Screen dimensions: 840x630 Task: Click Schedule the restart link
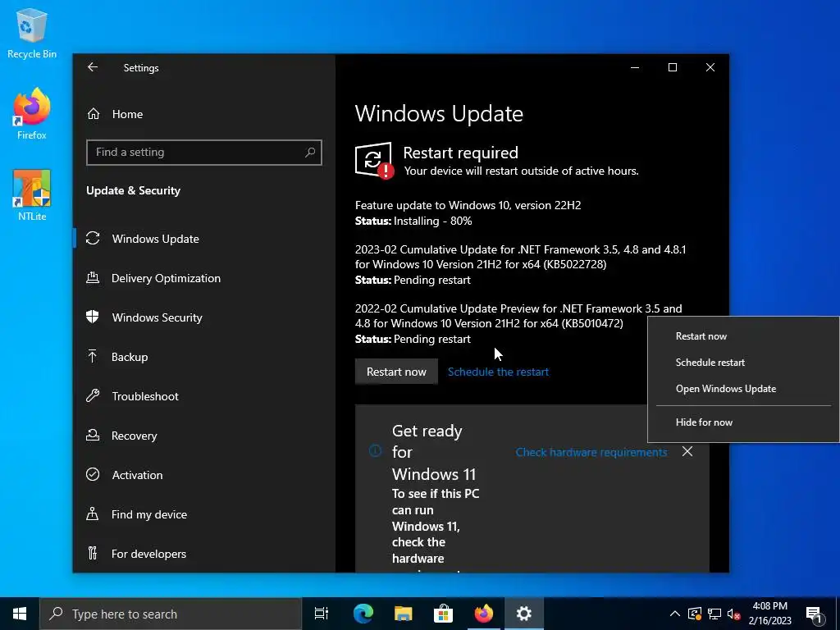coord(498,372)
